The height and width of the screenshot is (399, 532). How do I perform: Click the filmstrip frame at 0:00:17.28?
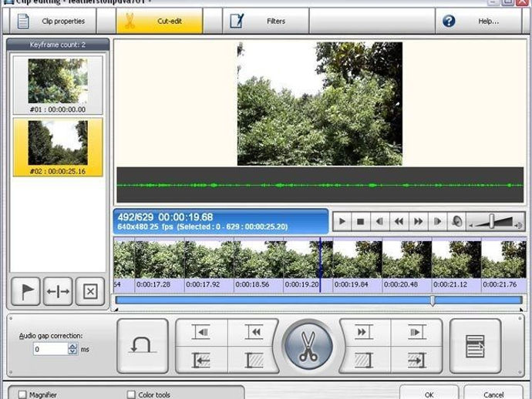pos(160,260)
